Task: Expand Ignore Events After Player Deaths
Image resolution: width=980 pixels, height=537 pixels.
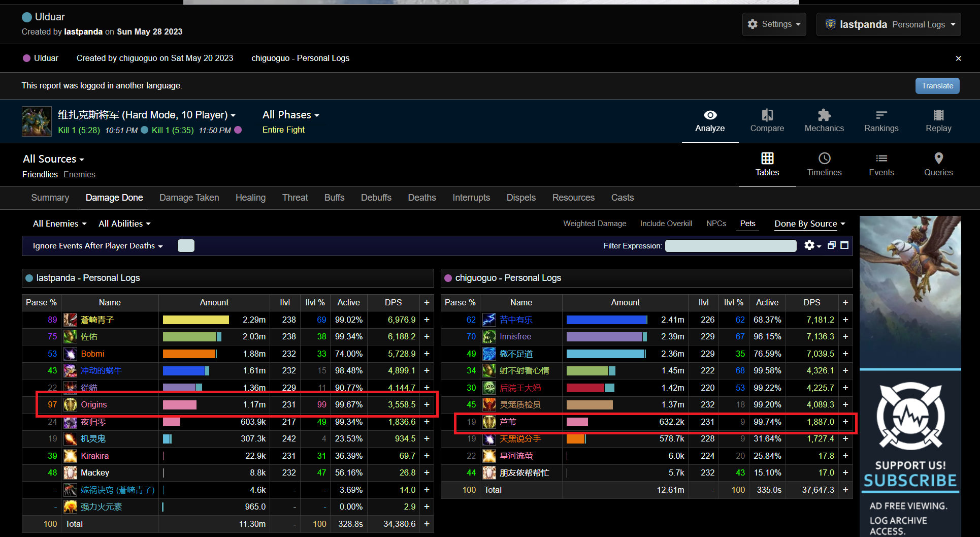Action: [97, 246]
